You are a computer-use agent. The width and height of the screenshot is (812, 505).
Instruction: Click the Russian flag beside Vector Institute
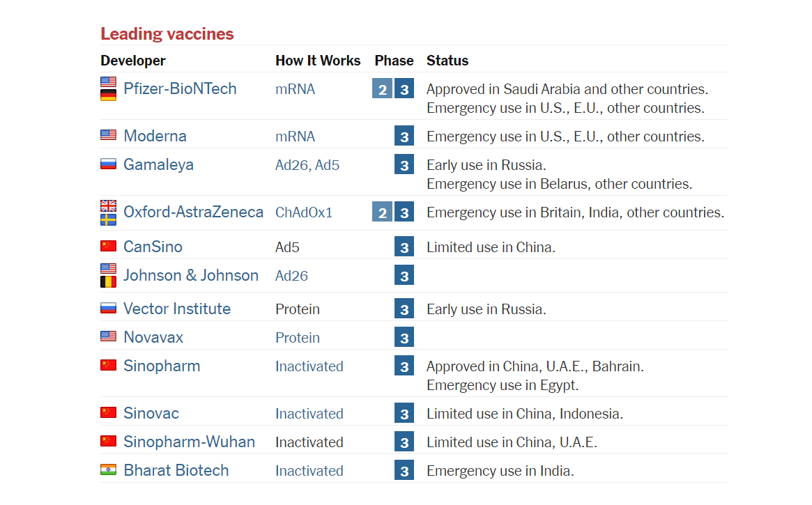[x=108, y=308]
